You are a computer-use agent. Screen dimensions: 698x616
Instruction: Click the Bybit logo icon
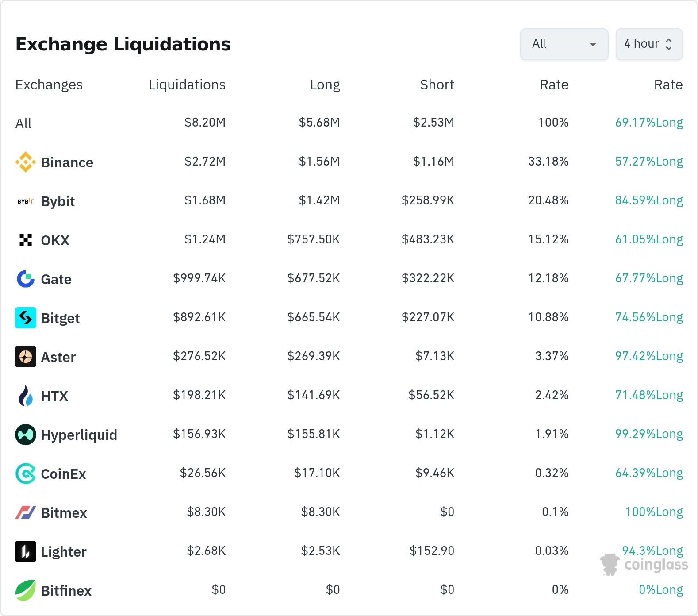pyautogui.click(x=26, y=201)
